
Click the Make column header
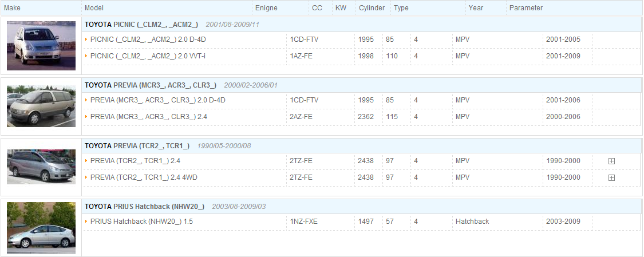pyautogui.click(x=13, y=8)
